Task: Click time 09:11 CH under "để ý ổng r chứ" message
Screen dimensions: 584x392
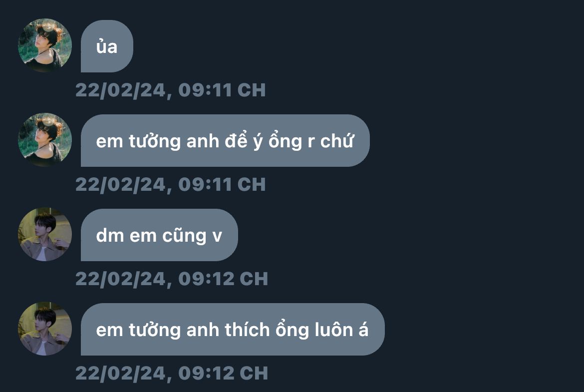Action: click(x=222, y=184)
